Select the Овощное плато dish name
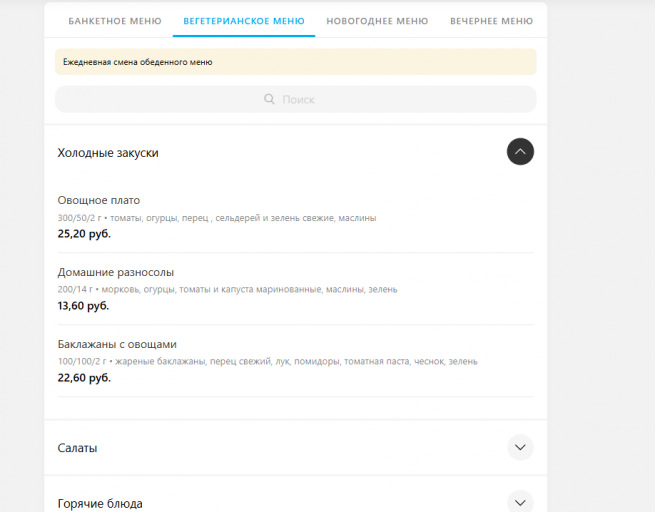 click(x=99, y=200)
